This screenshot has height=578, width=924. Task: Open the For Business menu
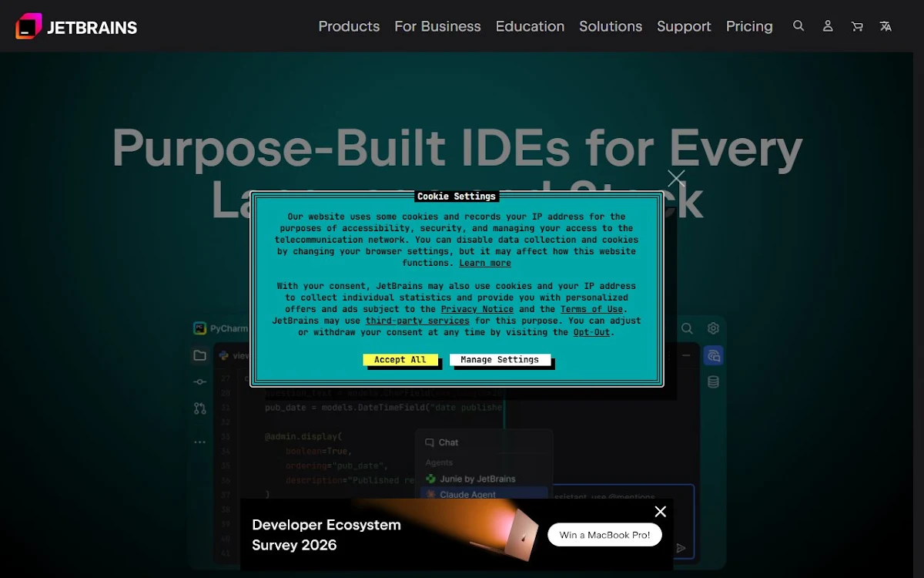click(x=437, y=26)
